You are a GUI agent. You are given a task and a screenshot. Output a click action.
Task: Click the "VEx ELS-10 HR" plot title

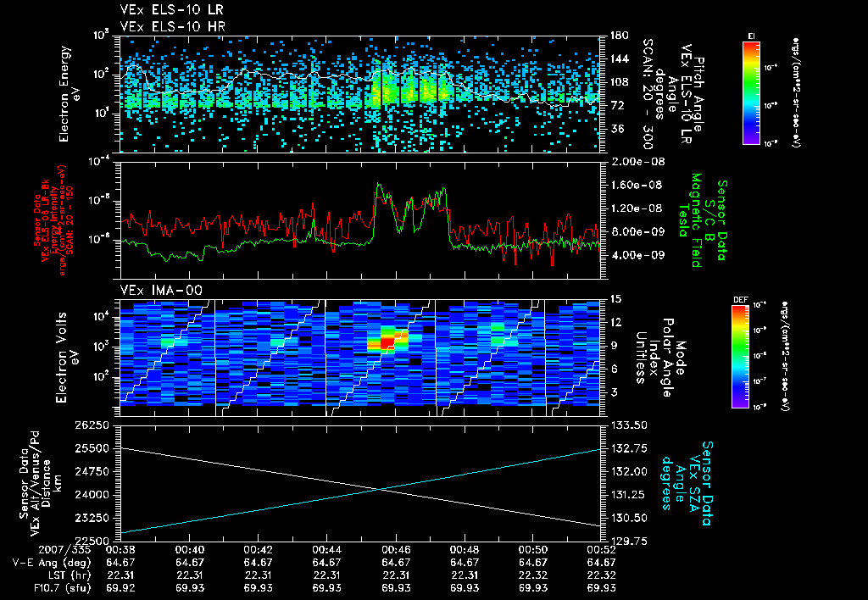pyautogui.click(x=172, y=26)
